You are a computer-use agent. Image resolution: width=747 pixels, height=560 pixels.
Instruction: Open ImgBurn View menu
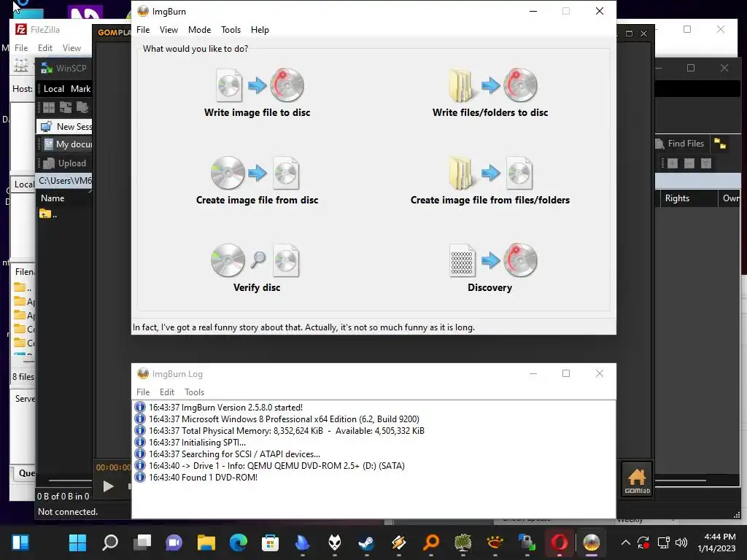[169, 29]
